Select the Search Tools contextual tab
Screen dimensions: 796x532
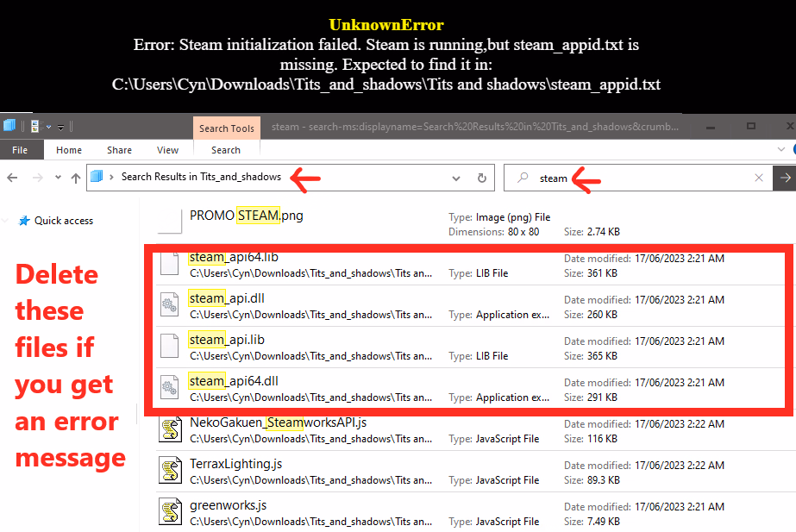227,128
